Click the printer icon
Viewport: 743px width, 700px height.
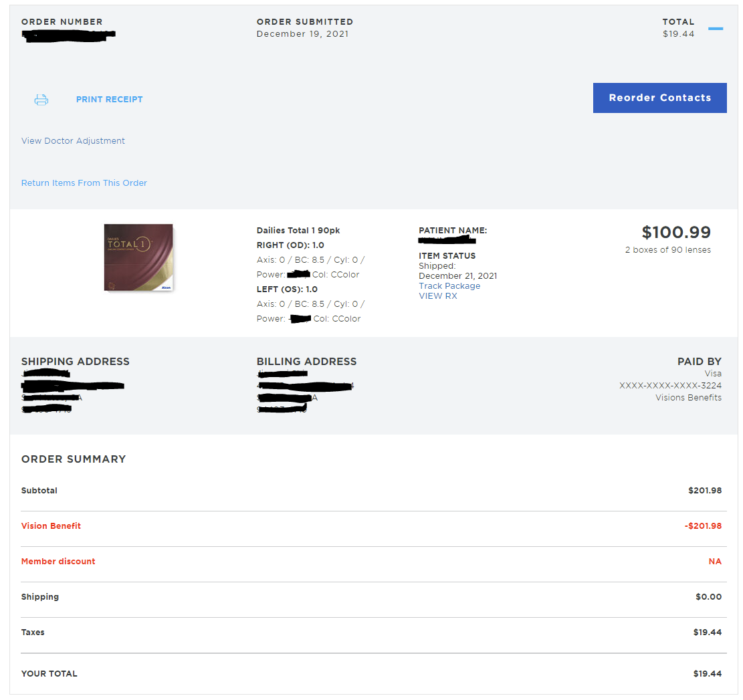click(41, 100)
